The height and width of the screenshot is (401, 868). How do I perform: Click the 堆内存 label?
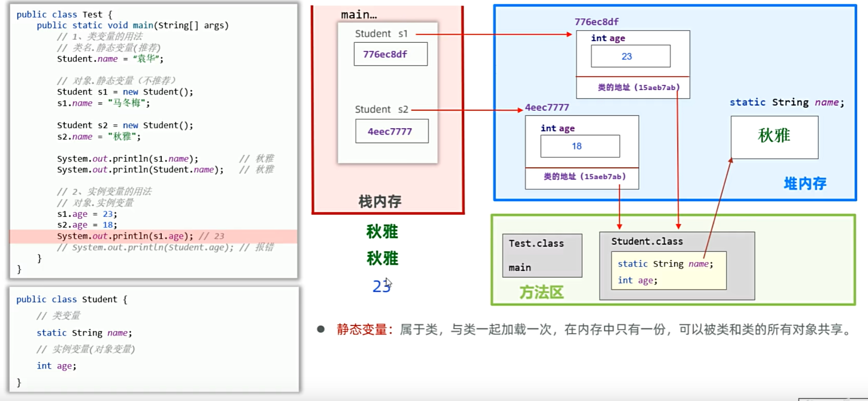(805, 184)
